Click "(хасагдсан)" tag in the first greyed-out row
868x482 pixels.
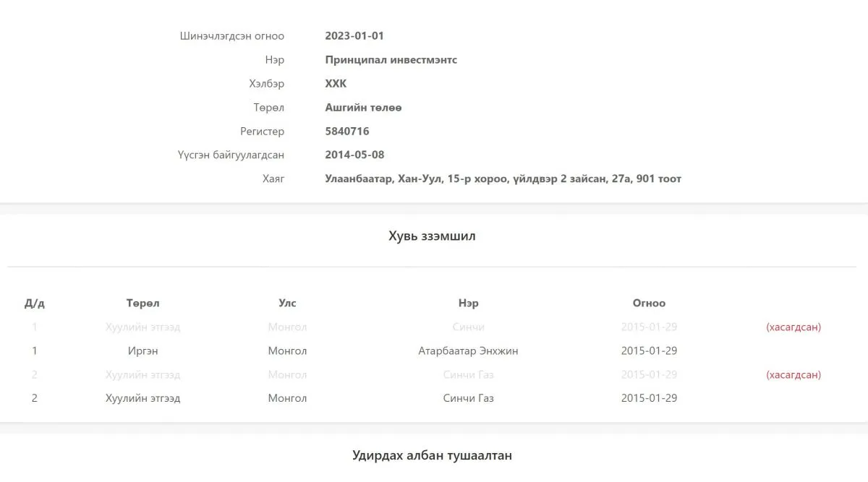(x=793, y=327)
